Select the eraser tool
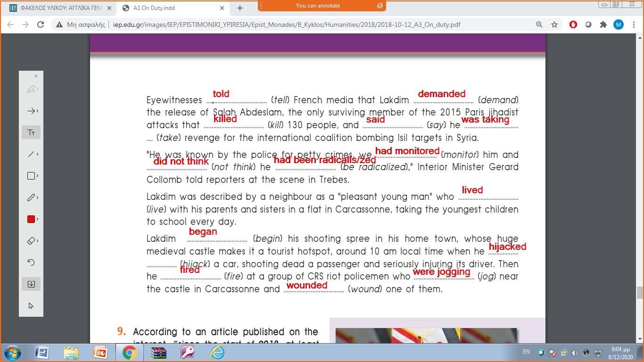 coord(31,241)
